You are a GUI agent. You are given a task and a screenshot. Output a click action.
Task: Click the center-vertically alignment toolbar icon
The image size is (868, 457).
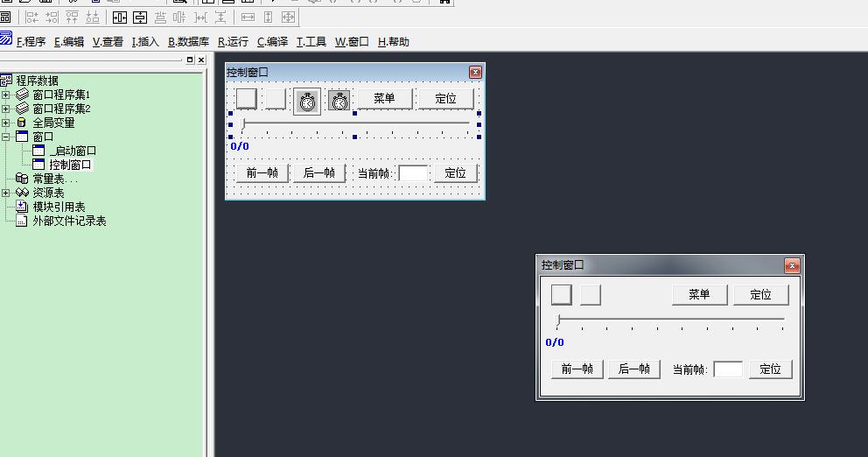(x=139, y=18)
